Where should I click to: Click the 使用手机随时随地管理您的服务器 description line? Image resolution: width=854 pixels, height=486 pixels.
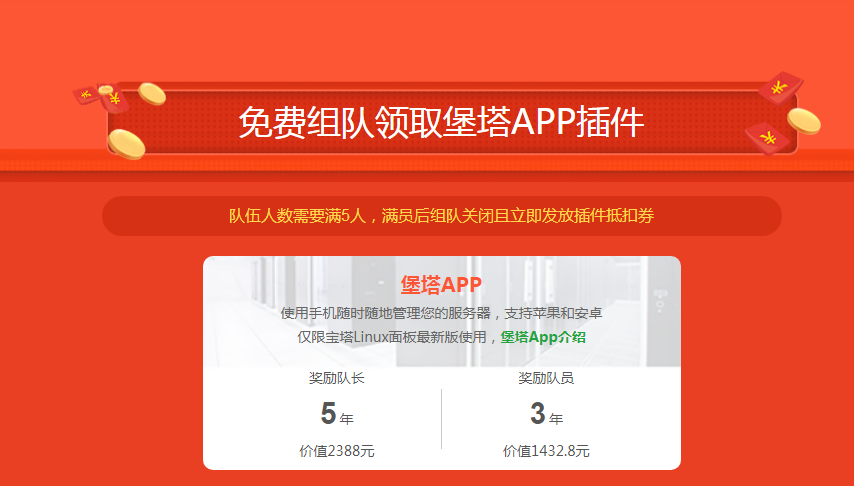[441, 313]
